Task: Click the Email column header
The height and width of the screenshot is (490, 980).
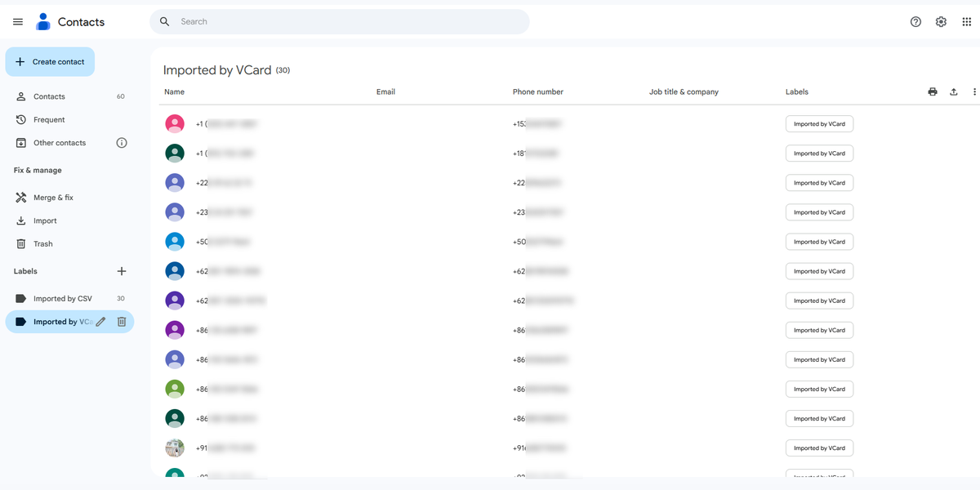Action: [385, 92]
